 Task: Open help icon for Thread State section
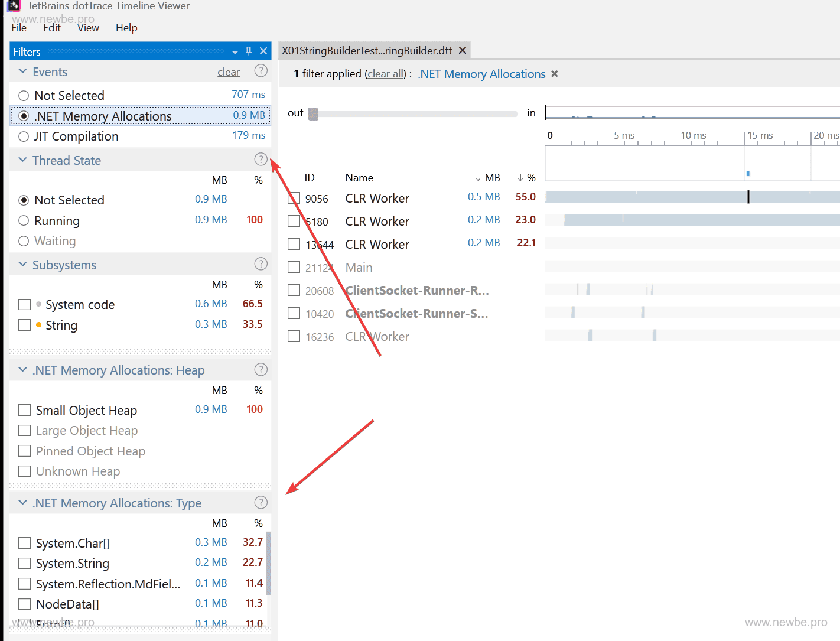pos(261,160)
